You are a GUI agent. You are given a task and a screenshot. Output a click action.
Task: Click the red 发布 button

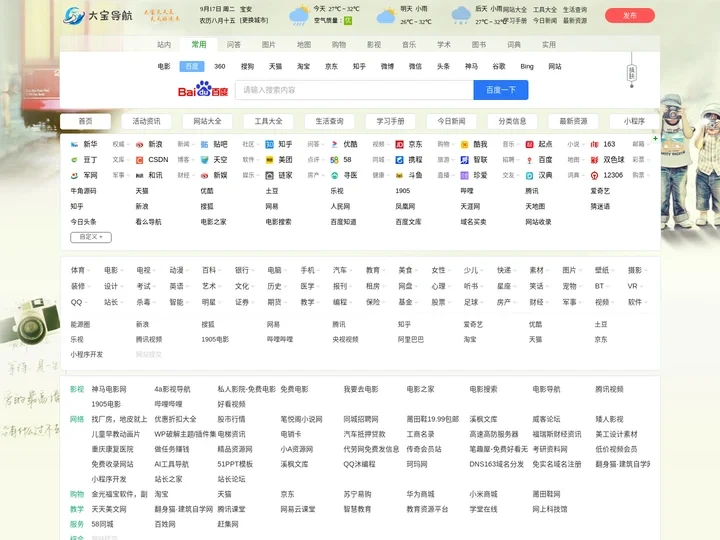(x=630, y=16)
